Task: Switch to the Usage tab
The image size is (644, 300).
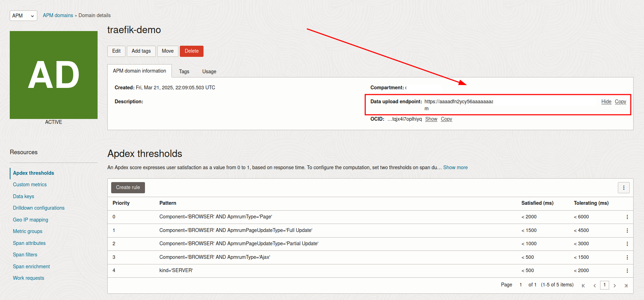Action: [x=209, y=72]
